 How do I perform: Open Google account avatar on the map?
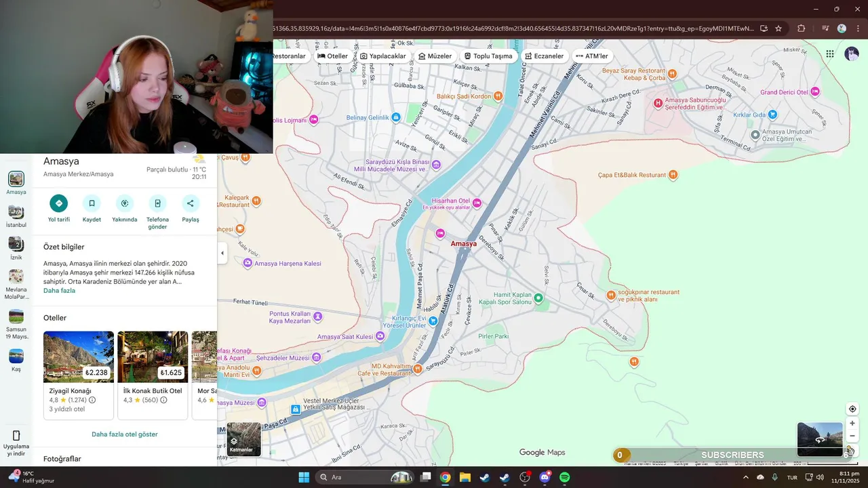(852, 54)
